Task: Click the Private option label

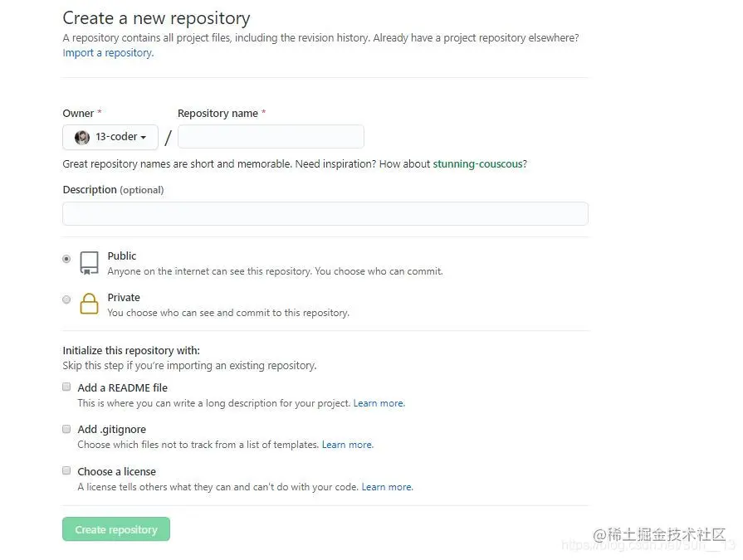Action: pyautogui.click(x=124, y=298)
